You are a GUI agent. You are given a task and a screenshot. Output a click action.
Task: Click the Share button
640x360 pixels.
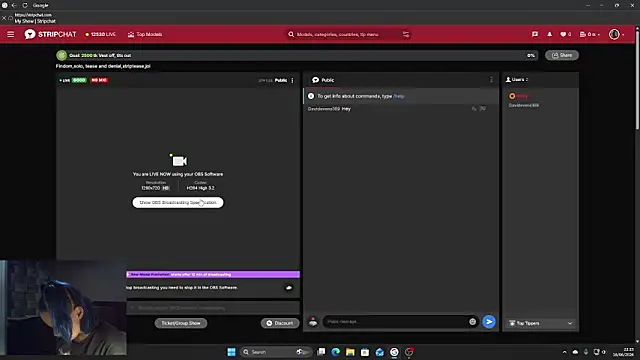pyautogui.click(x=562, y=55)
